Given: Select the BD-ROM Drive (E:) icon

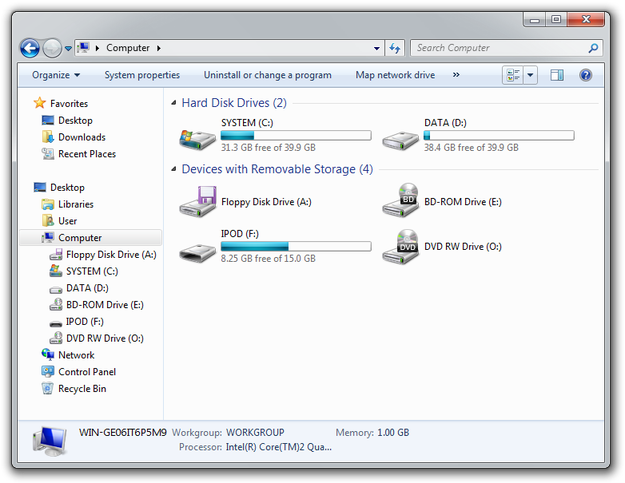Looking at the screenshot, I should point(400,200).
